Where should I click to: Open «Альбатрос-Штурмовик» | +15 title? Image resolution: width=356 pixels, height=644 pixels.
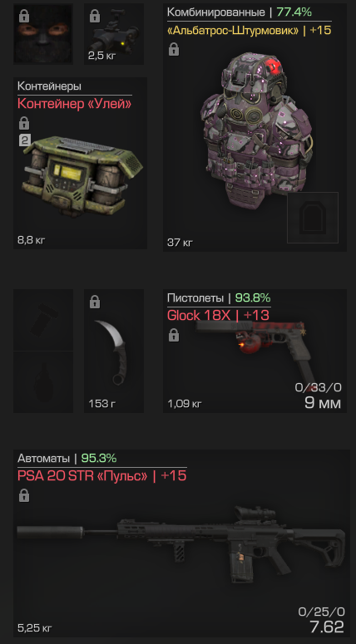point(250,31)
